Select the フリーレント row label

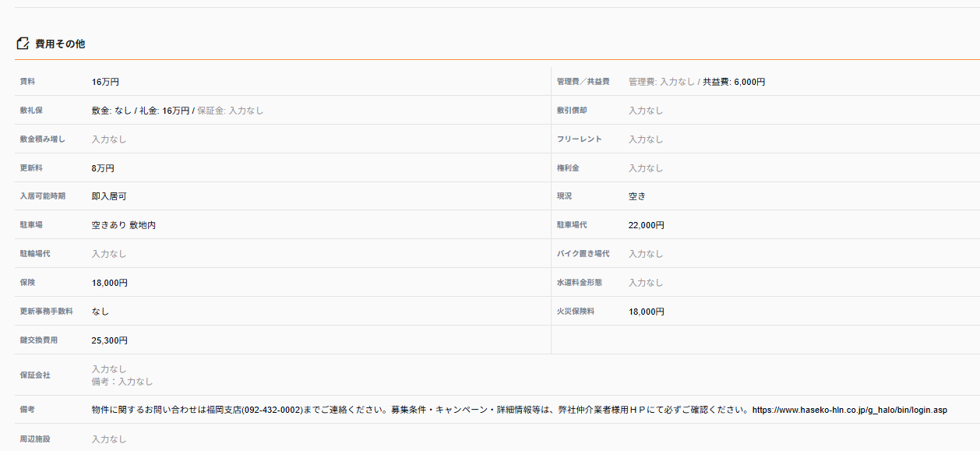[579, 139]
